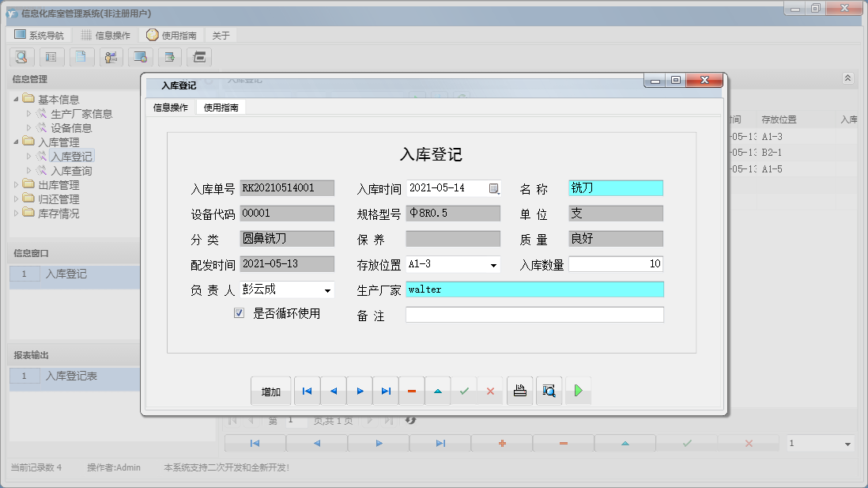
Task: Open print preview in the dialog
Action: (549, 390)
